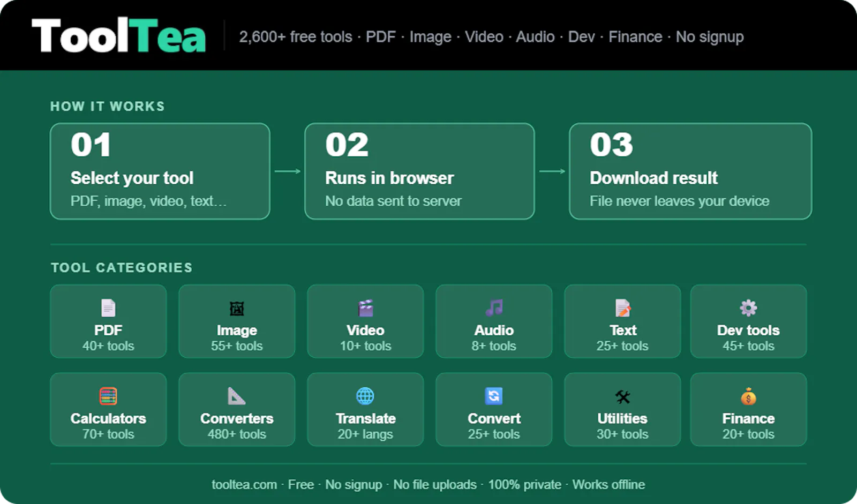
Task: Click 'No file uploads' in the footer
Action: coord(435,485)
